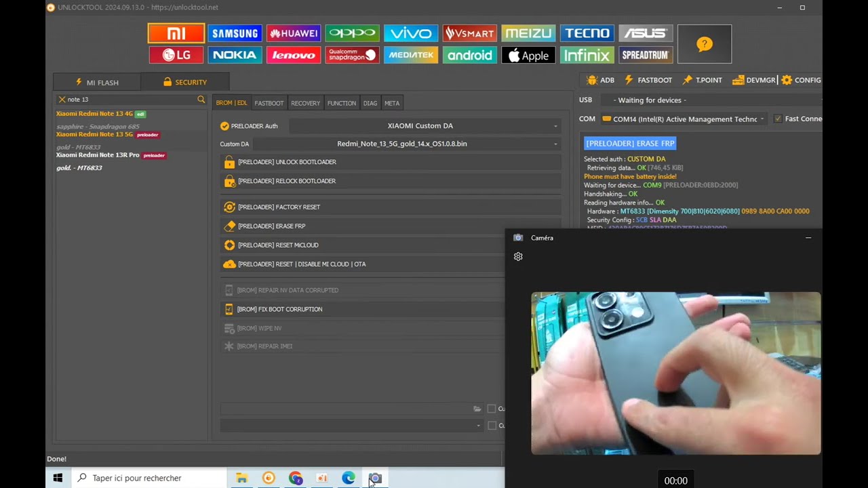Open the Custom DA file dropdown

tap(407, 144)
